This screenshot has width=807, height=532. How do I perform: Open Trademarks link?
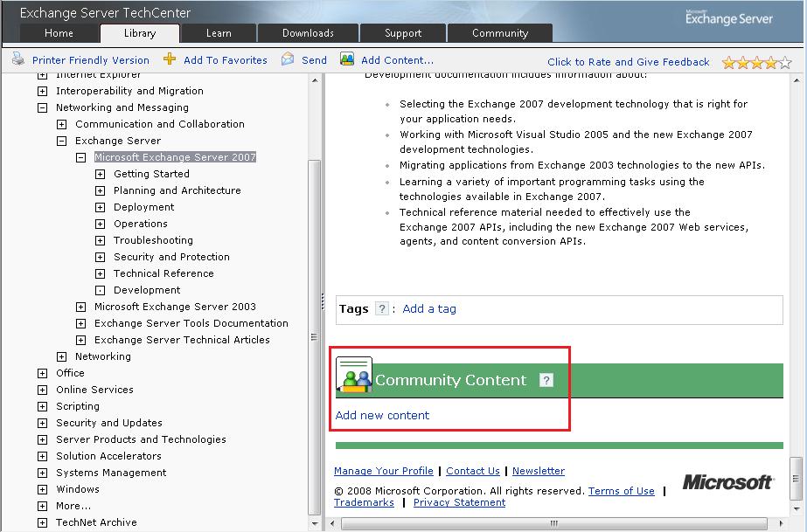364,502
